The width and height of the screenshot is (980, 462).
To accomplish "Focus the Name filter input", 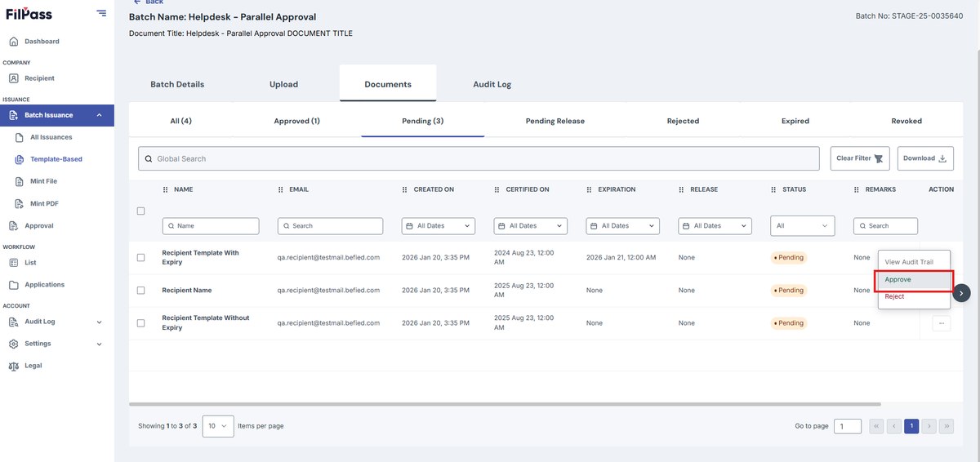I will [x=211, y=226].
